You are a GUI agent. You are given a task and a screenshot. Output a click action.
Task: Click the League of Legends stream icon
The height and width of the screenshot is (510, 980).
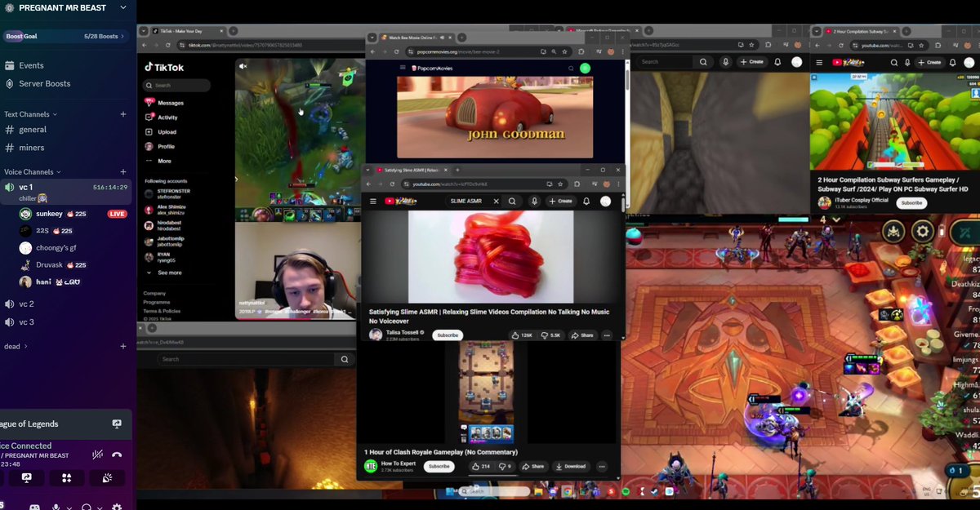[117, 424]
